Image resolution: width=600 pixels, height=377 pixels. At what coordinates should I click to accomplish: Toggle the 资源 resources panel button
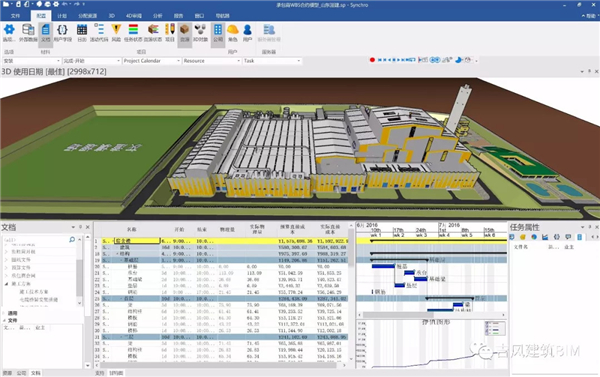point(184,33)
